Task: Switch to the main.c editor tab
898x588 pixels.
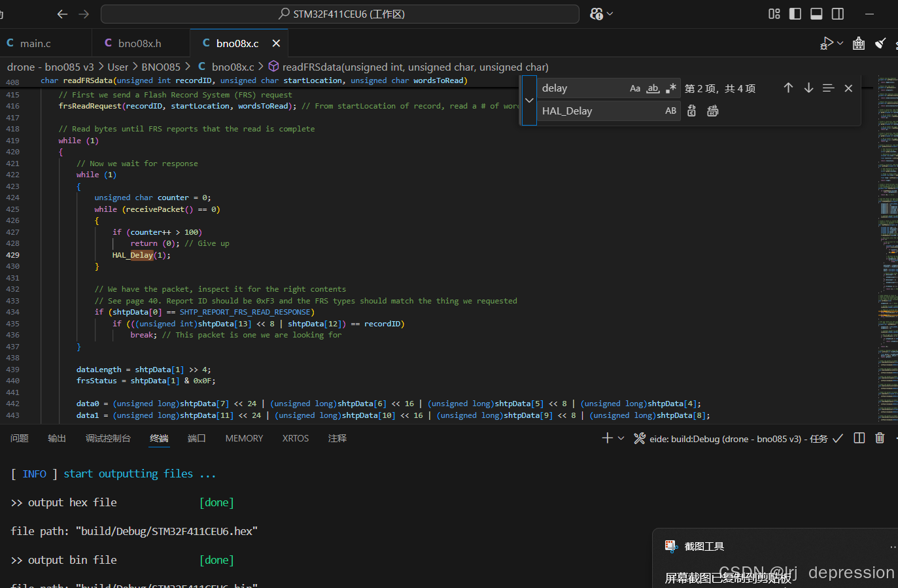Action: (x=35, y=43)
